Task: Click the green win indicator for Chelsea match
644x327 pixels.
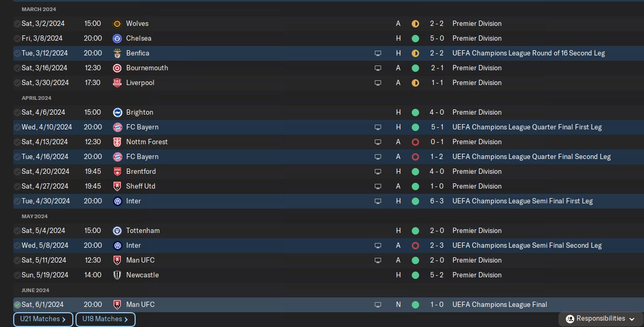Action: click(x=415, y=39)
